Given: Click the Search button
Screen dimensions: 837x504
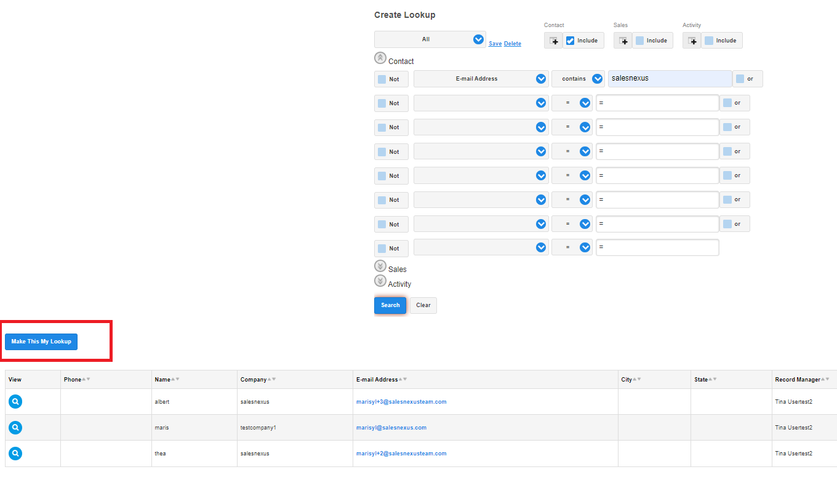Looking at the screenshot, I should (x=390, y=305).
